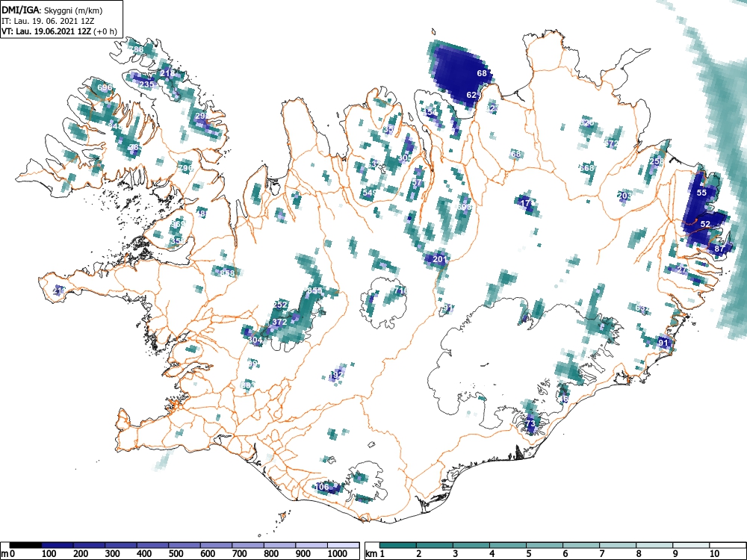Click the value '305' in the northern peninsula
747x560 pixels.
tap(404, 158)
